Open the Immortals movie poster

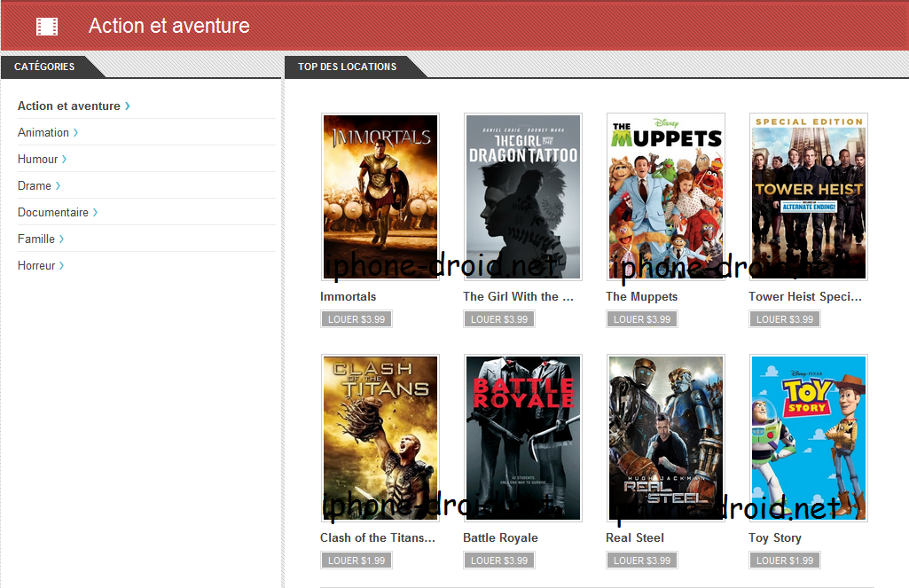click(380, 197)
